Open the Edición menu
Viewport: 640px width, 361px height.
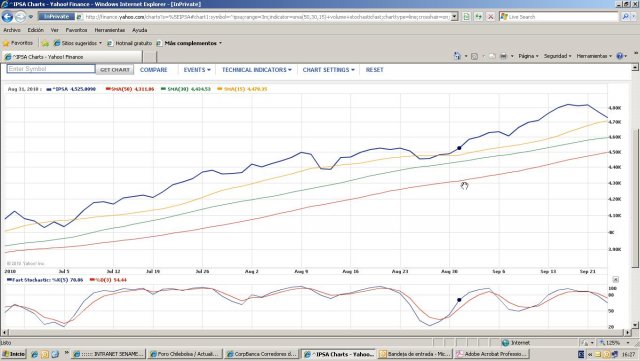[x=36, y=30]
